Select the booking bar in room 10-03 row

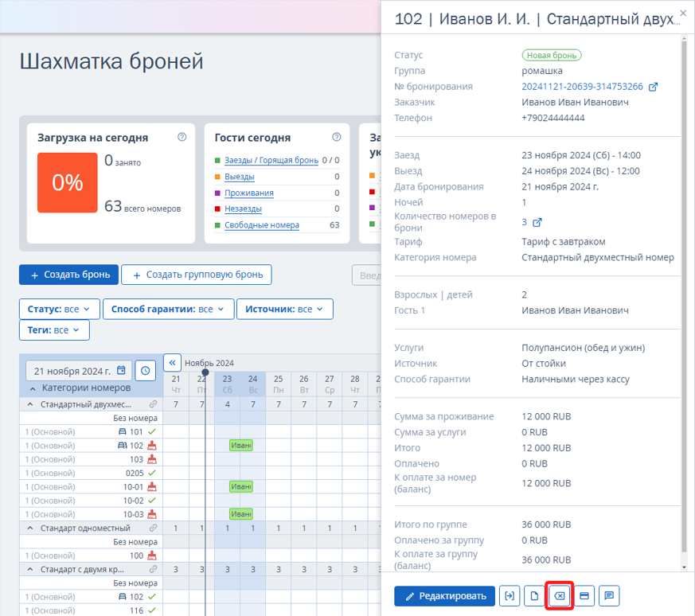241,514
